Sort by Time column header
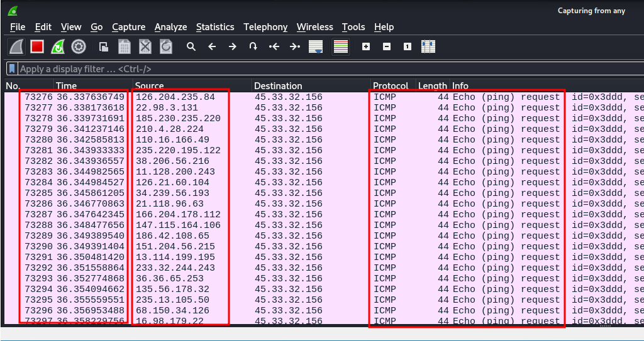644x341 pixels. (x=93, y=86)
